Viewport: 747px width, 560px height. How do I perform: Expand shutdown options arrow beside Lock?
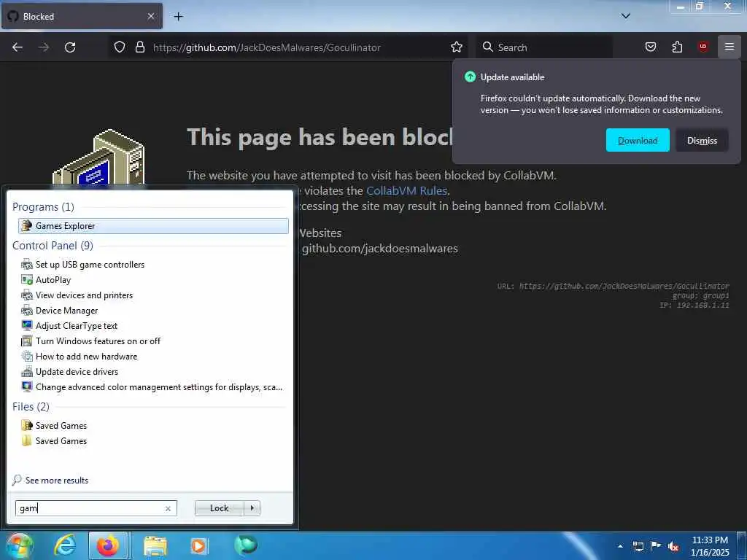pos(252,508)
